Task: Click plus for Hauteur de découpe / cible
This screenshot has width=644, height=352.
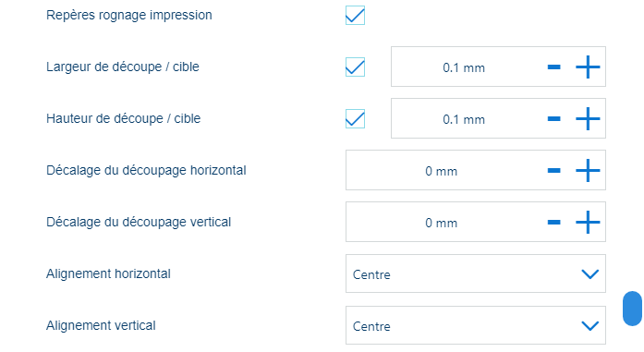Action: [588, 118]
